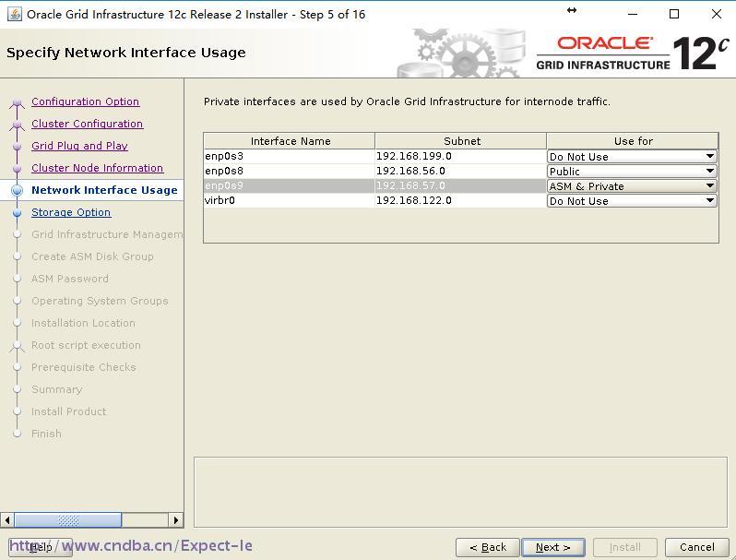Click the Interface Name column header
736x560 pixels.
coord(290,141)
